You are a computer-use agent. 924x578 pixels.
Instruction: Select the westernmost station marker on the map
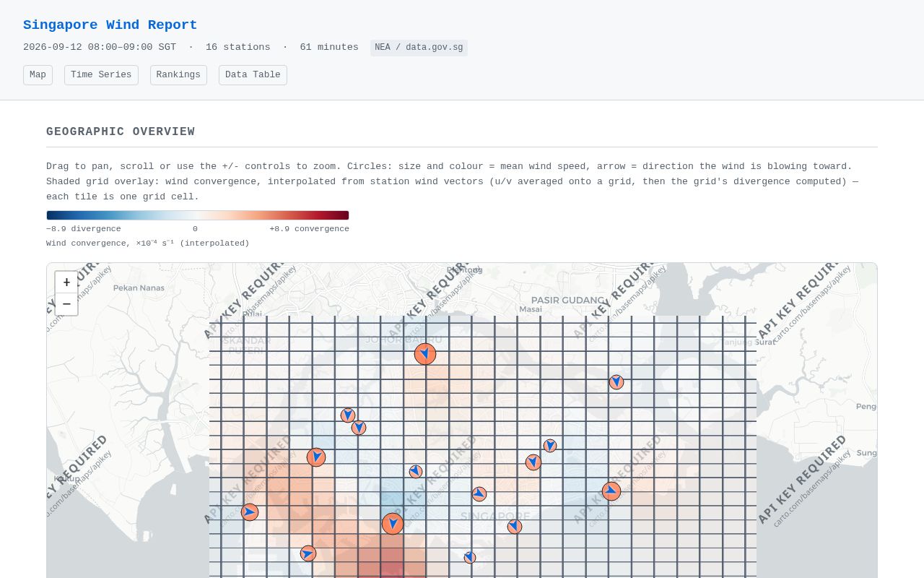tap(250, 512)
